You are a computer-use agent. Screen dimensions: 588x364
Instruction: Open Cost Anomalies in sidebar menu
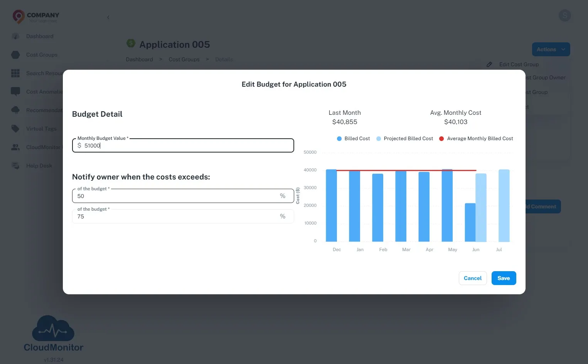coord(44,92)
